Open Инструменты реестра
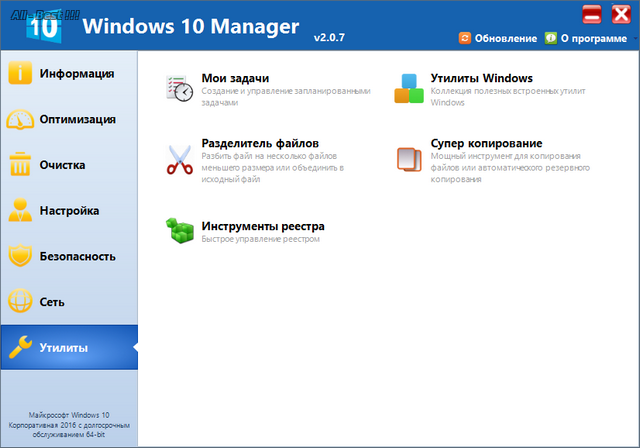This screenshot has height=448, width=640. [x=263, y=226]
